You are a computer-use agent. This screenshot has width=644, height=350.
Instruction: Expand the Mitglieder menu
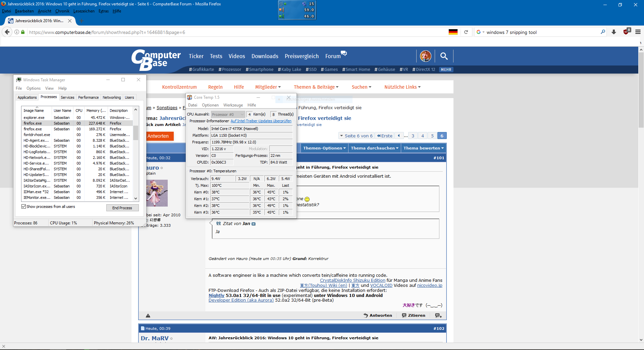[x=268, y=87]
